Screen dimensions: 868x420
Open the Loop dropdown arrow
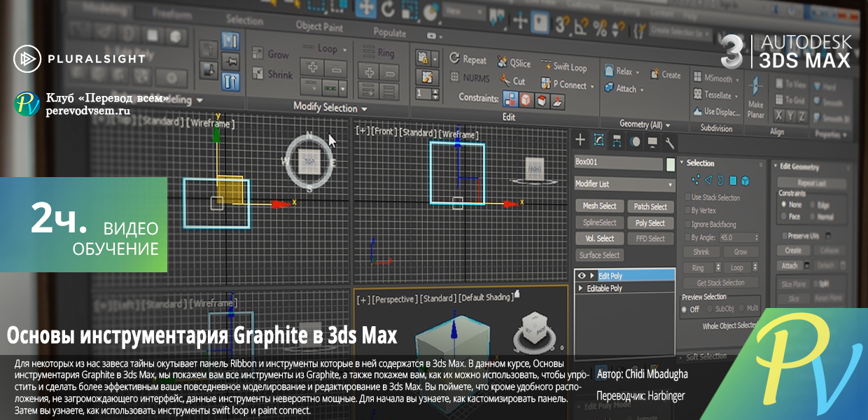click(344, 50)
